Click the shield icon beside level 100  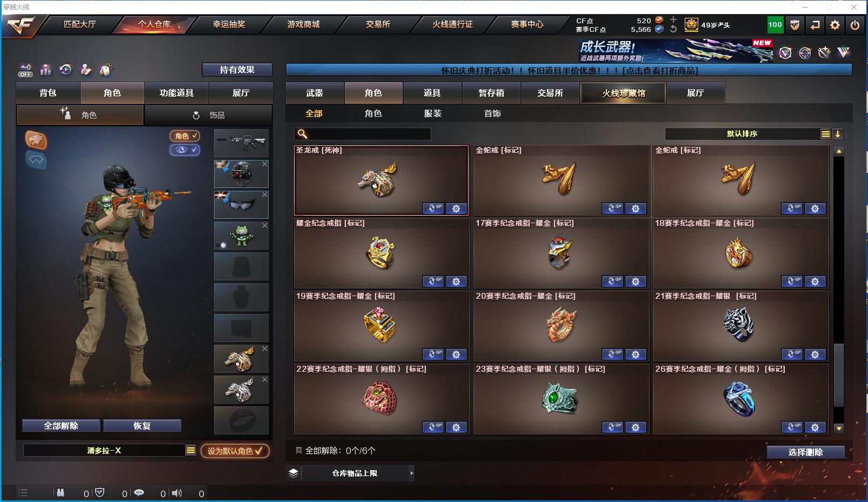point(795,25)
